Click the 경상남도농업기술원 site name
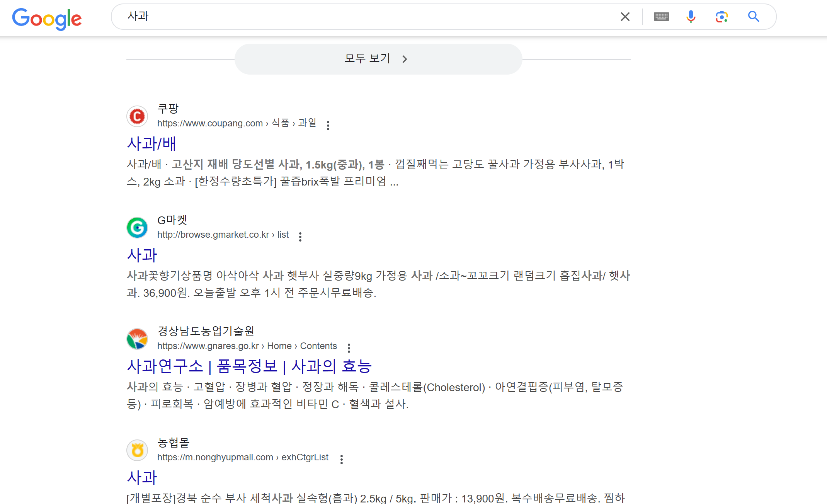The image size is (827, 504). [x=206, y=331]
